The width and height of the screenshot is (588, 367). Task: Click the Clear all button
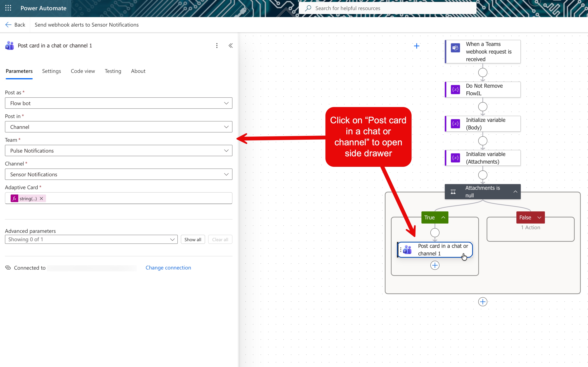[220, 239]
